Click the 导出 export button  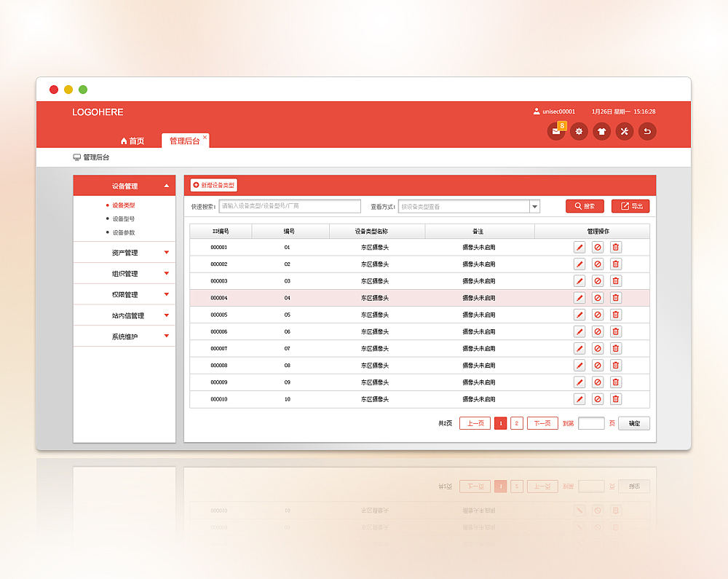(630, 206)
